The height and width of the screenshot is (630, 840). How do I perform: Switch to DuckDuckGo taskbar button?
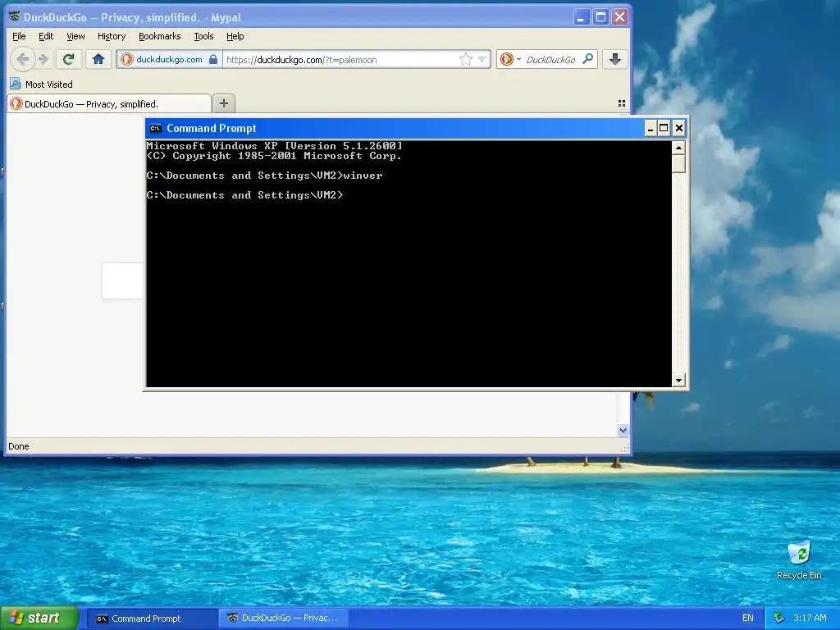284,619
